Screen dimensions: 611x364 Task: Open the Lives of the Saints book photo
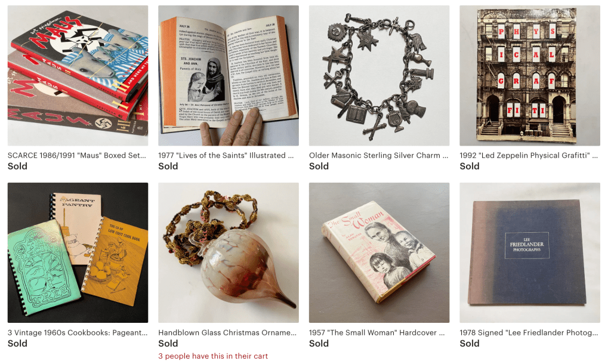coord(229,76)
